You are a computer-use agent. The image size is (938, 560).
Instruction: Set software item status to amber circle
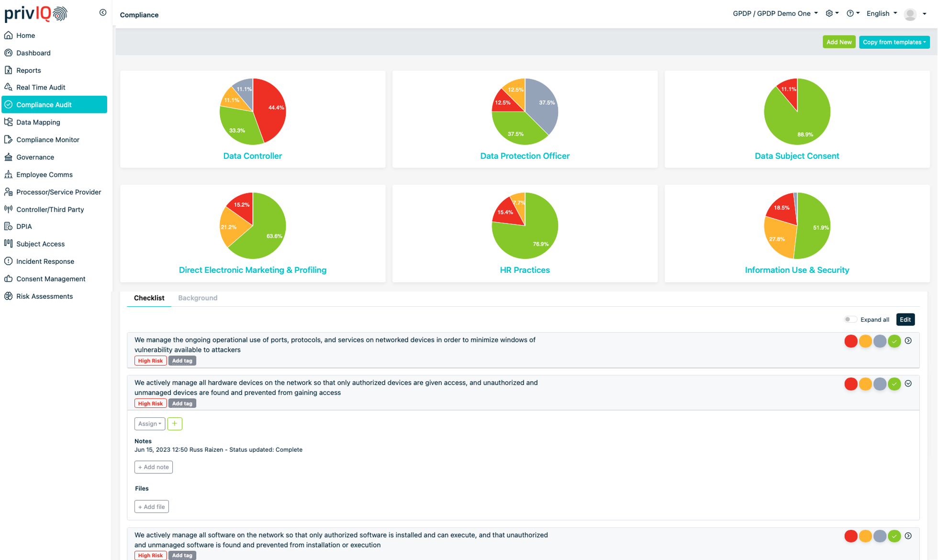[865, 536]
